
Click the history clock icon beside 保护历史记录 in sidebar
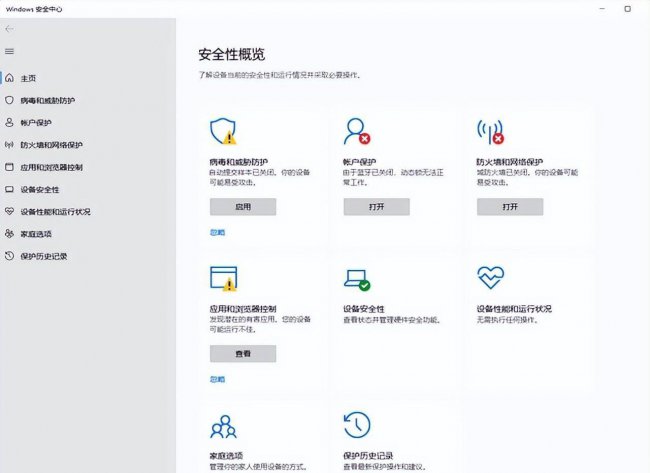click(9, 256)
